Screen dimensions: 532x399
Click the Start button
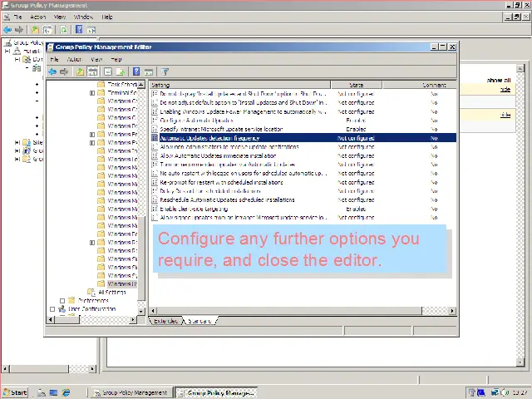tap(15, 392)
